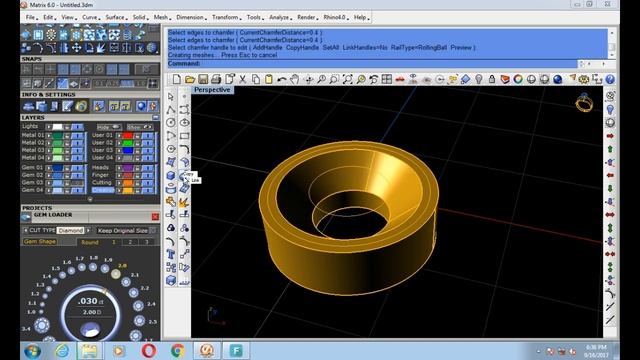Click the light bulb Hide icon
Image resolution: width=640 pixels, height=360 pixels.
tap(479, 79)
